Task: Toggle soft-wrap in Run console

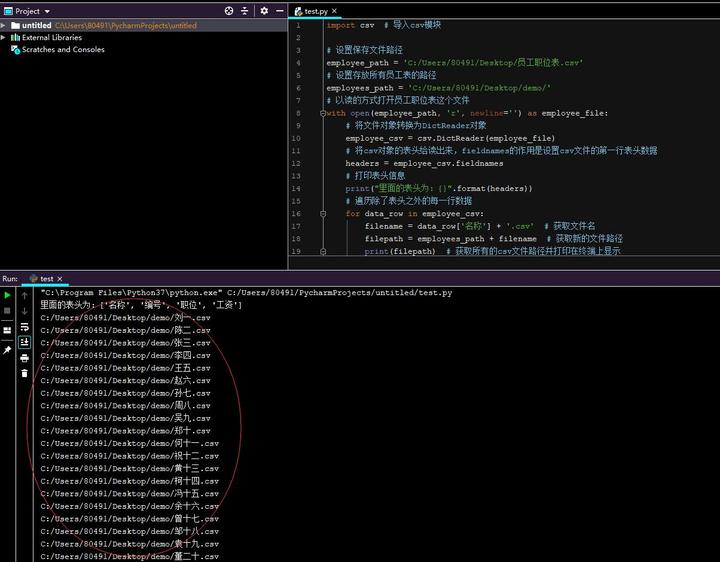Action: pos(25,326)
